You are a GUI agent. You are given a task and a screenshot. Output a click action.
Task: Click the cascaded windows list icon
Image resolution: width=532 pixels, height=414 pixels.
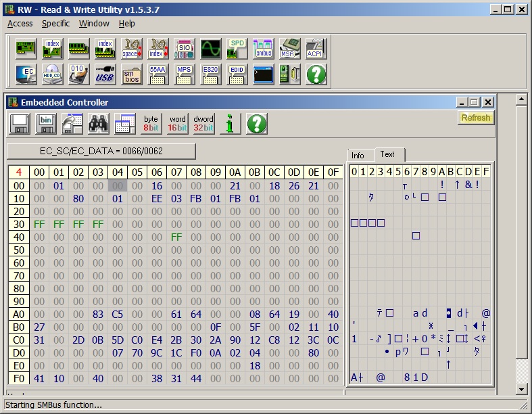click(125, 124)
